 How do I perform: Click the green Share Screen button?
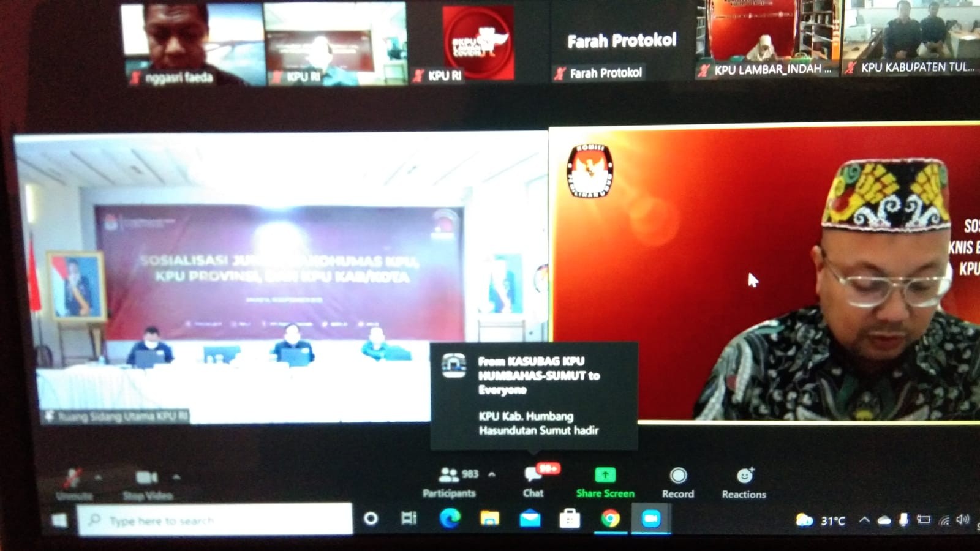click(605, 481)
